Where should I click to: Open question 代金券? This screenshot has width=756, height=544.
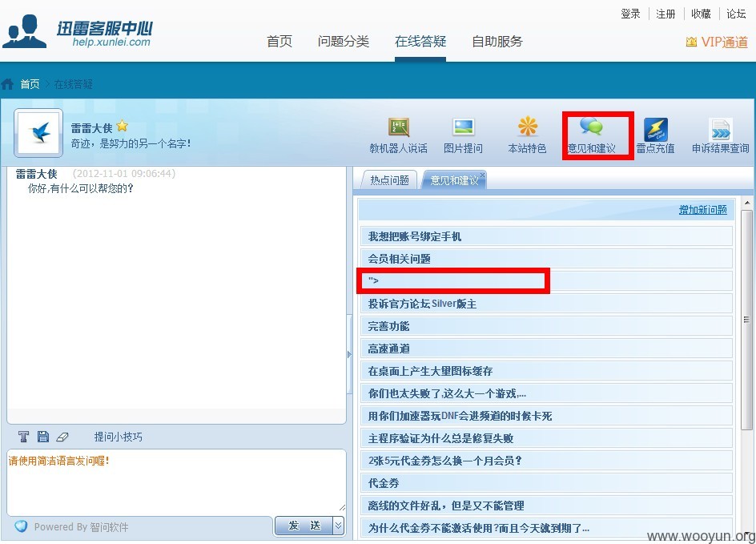tap(546, 483)
